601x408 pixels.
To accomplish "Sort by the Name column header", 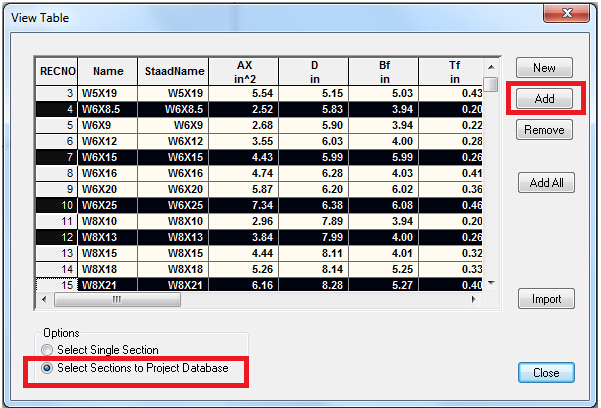I will [x=108, y=71].
